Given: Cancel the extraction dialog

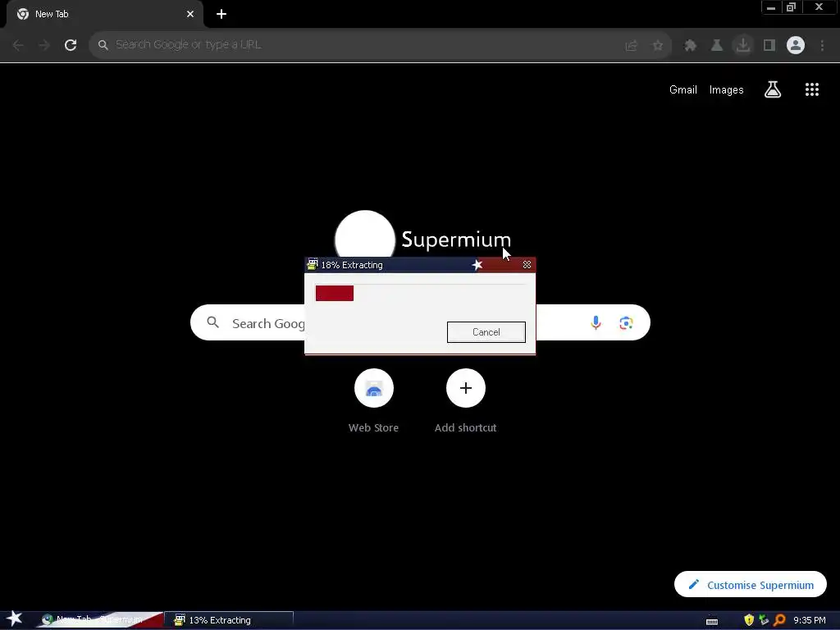Looking at the screenshot, I should click(486, 332).
